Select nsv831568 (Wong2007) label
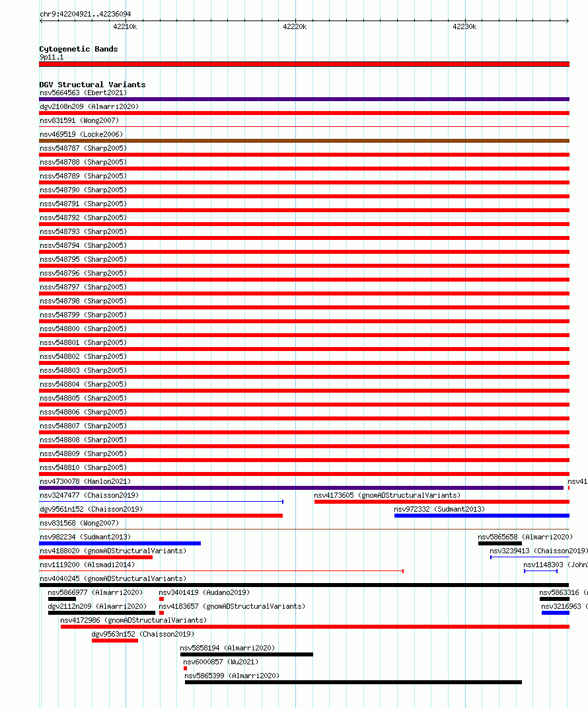Viewport: 588px width, 708px height. pyautogui.click(x=79, y=523)
